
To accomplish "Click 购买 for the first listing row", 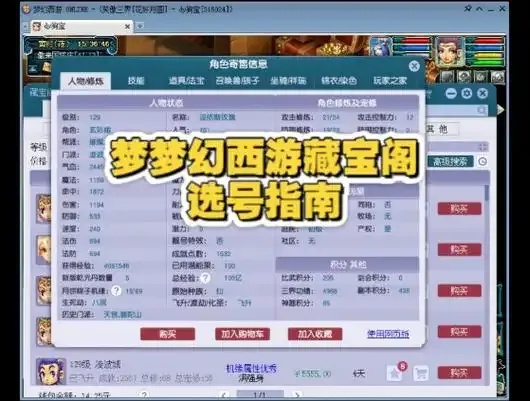I will 459,209.
